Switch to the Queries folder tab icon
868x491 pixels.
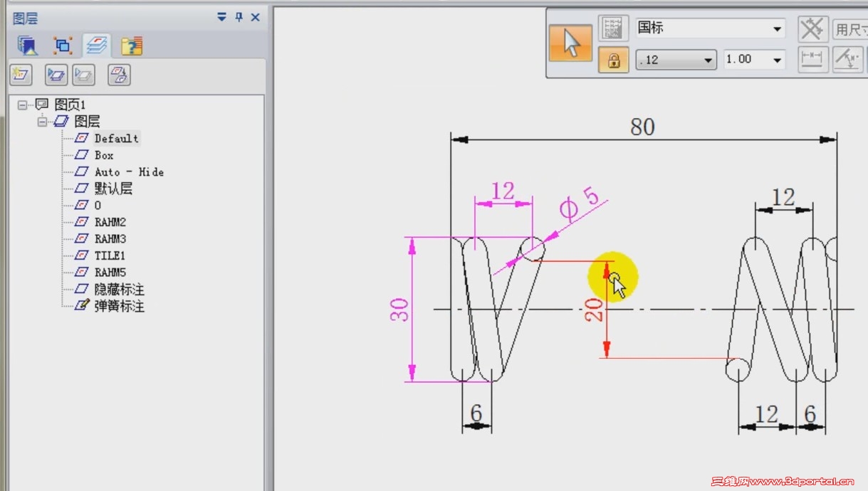tap(132, 46)
